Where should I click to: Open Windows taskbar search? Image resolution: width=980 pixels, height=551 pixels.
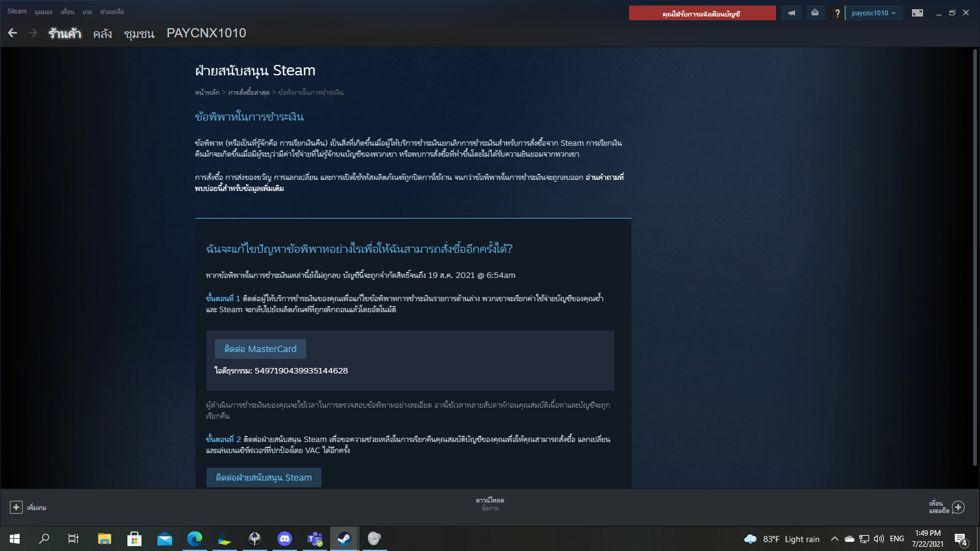point(44,539)
